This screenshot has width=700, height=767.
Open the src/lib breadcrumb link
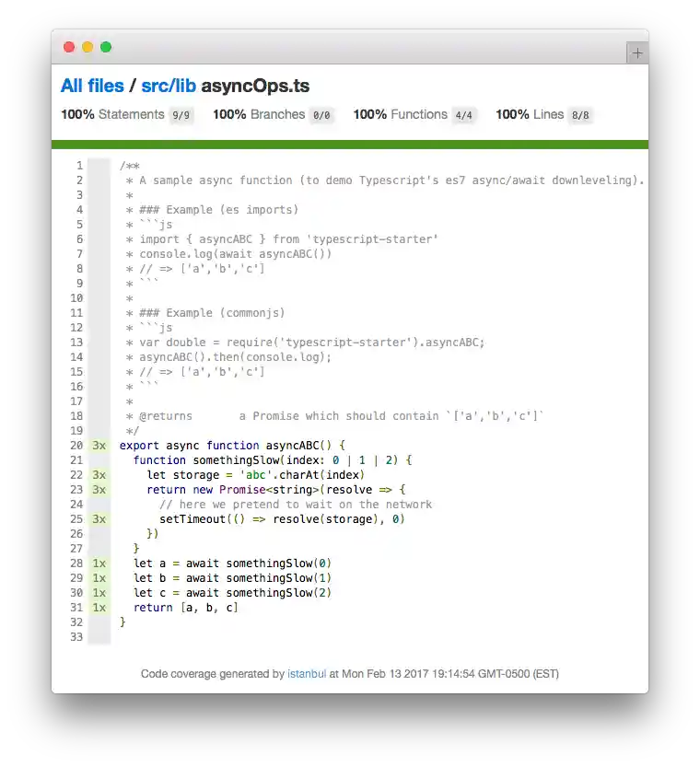pyautogui.click(x=169, y=86)
